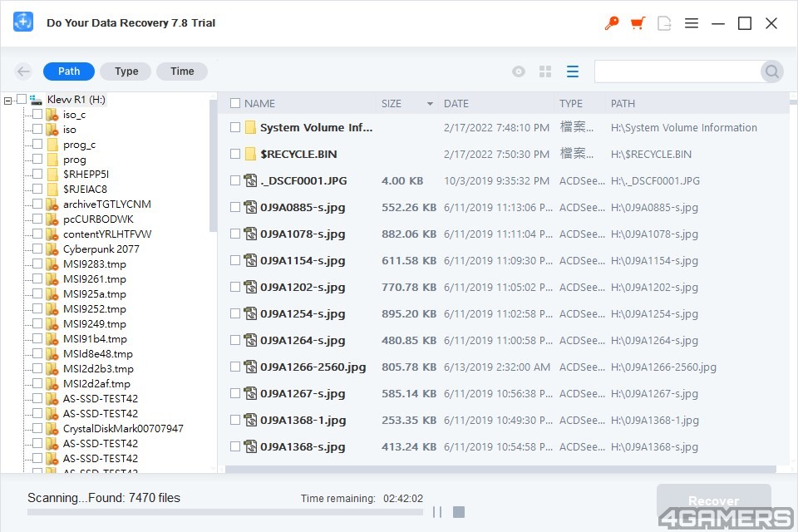Switch to preview eye view mode

pyautogui.click(x=519, y=71)
